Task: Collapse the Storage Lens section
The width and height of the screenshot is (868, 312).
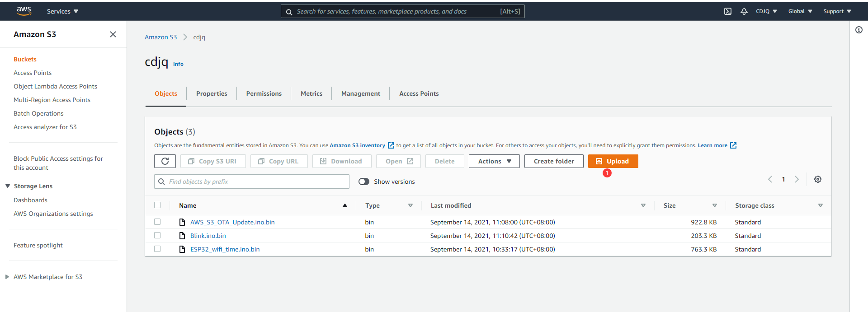Action: (x=8, y=186)
